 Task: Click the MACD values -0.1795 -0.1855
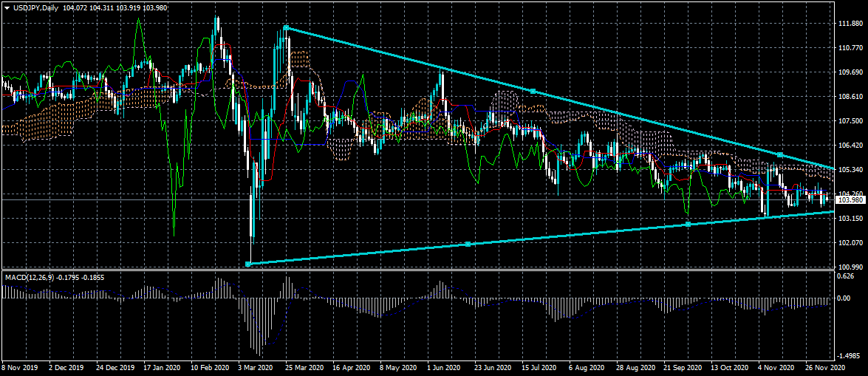pyautogui.click(x=82, y=277)
